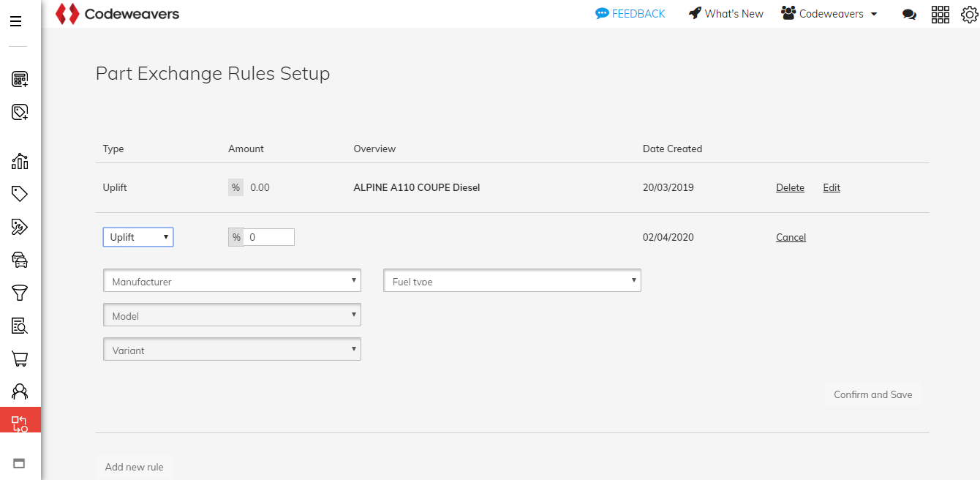Open the cars icon in the sidebar
The width and height of the screenshot is (980, 480).
point(20,260)
